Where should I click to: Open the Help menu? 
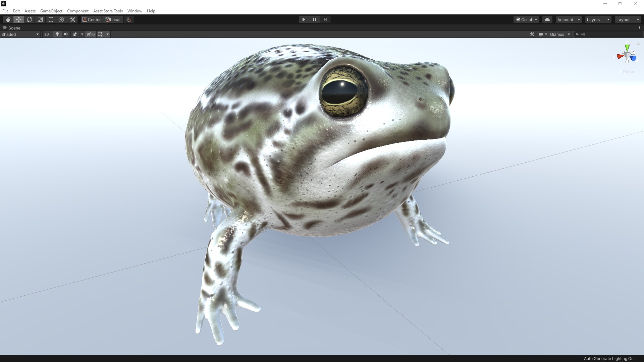[x=151, y=11]
